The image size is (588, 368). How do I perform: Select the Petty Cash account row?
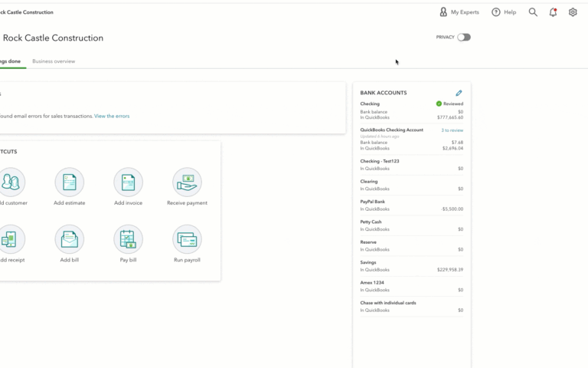click(411, 225)
